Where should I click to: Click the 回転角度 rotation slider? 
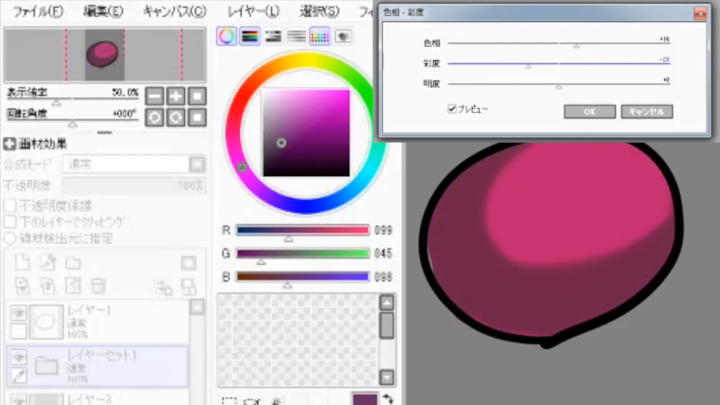pyautogui.click(x=73, y=120)
